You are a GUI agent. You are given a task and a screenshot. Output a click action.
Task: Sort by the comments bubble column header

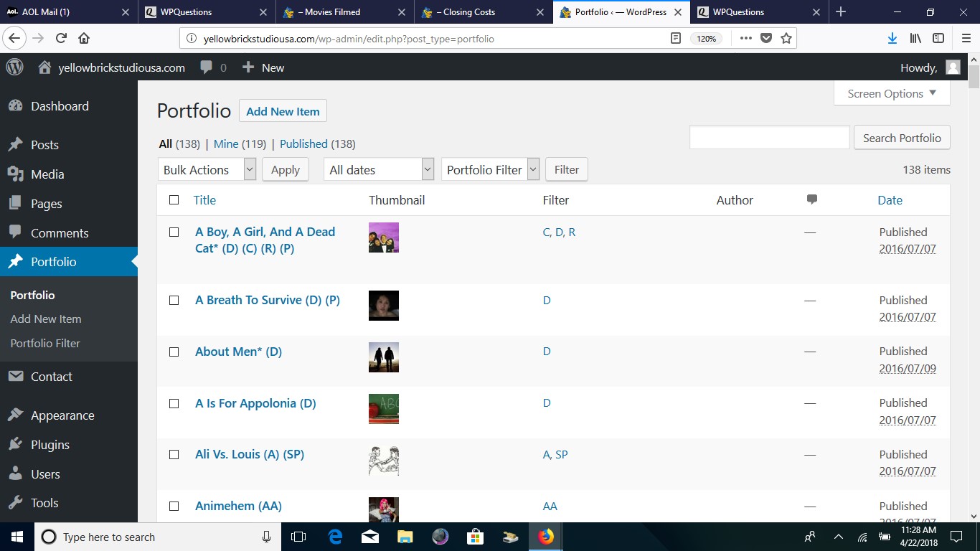coord(812,199)
